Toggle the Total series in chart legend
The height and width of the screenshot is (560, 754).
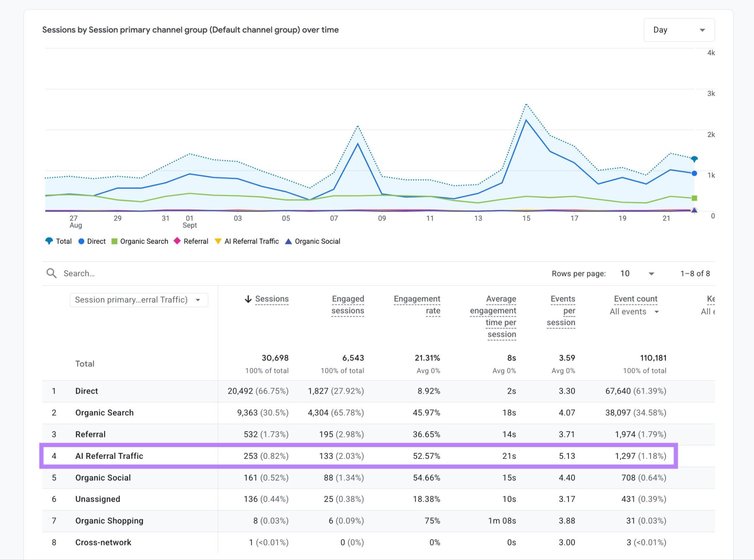(58, 241)
